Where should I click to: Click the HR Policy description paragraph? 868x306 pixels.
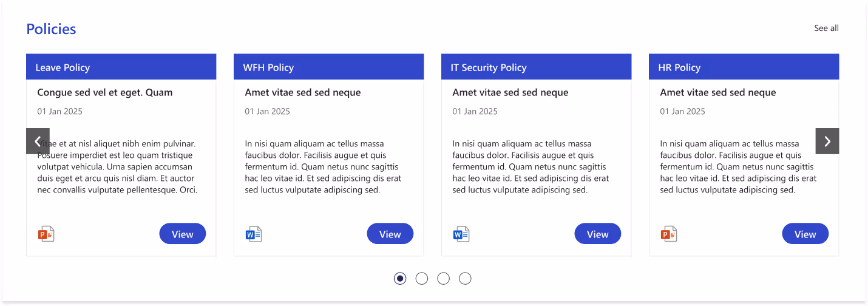(738, 167)
